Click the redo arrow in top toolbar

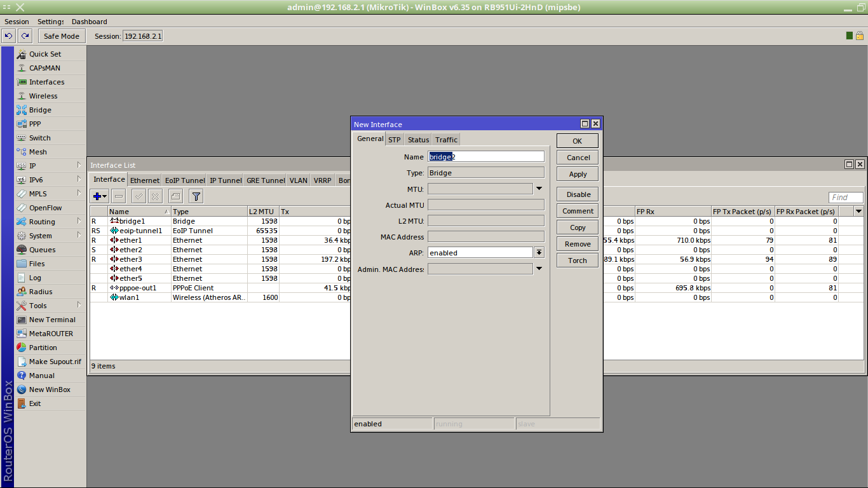(25, 36)
